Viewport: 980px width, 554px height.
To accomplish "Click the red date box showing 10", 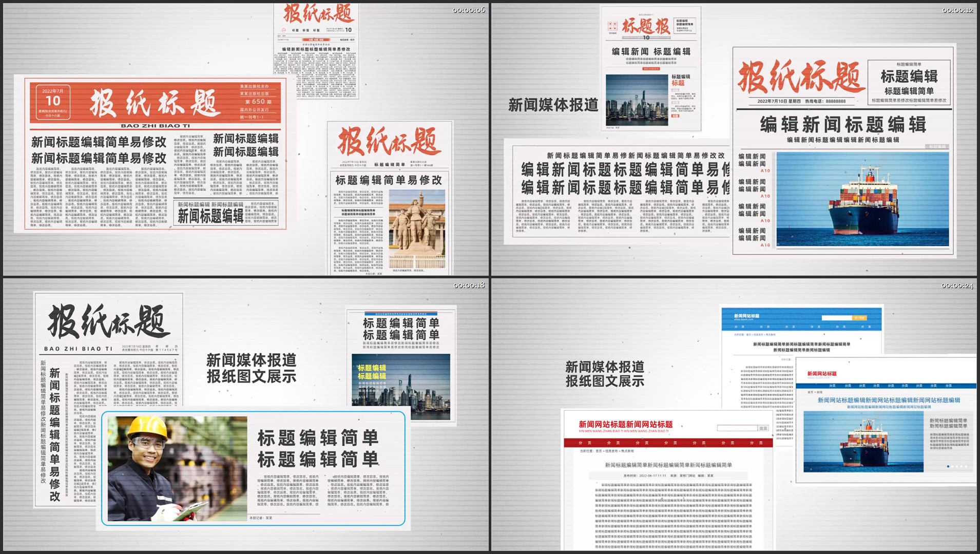I will click(x=53, y=102).
